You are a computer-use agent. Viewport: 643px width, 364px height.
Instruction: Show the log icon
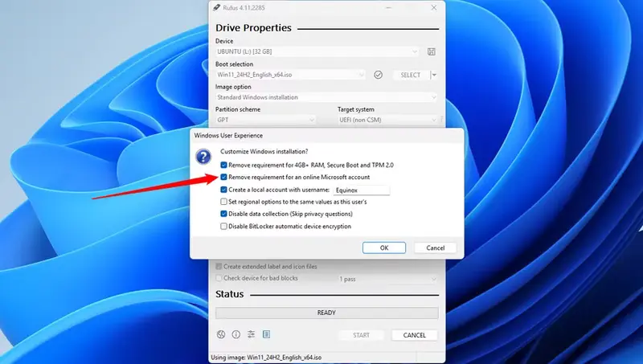coord(266,334)
